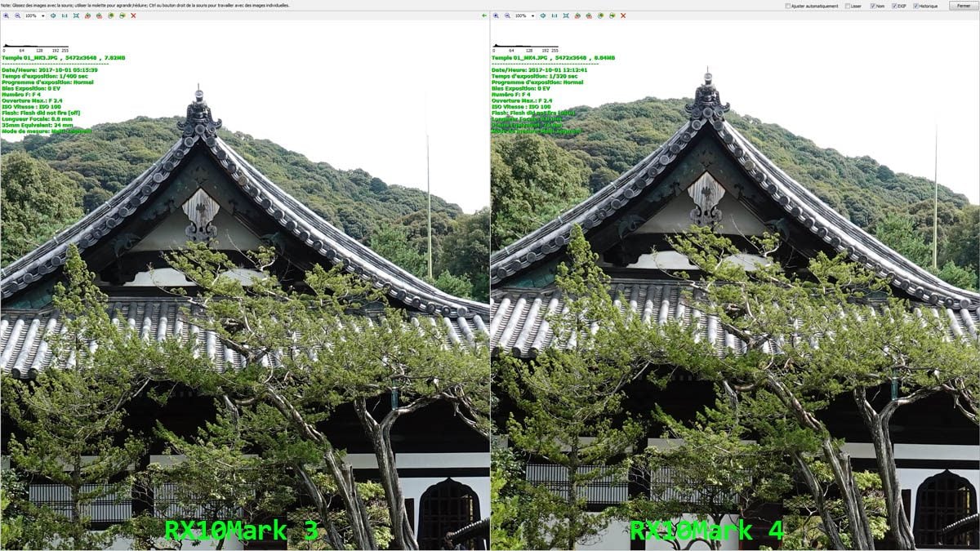
Task: Zoom out on the MK3 image pane
Action: tap(17, 16)
